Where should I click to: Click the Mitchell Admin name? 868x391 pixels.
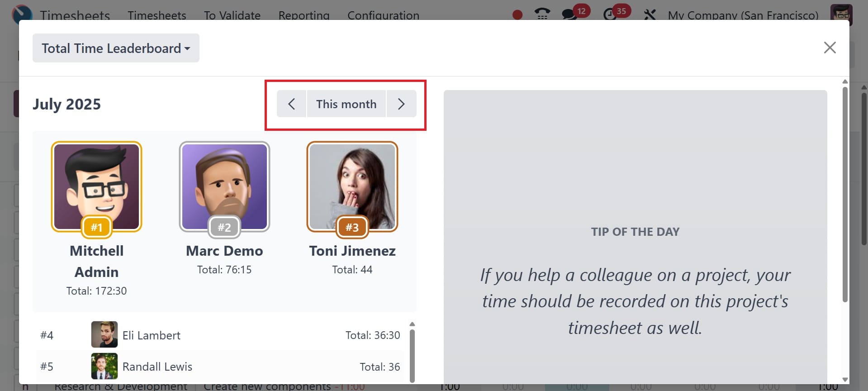point(96,262)
